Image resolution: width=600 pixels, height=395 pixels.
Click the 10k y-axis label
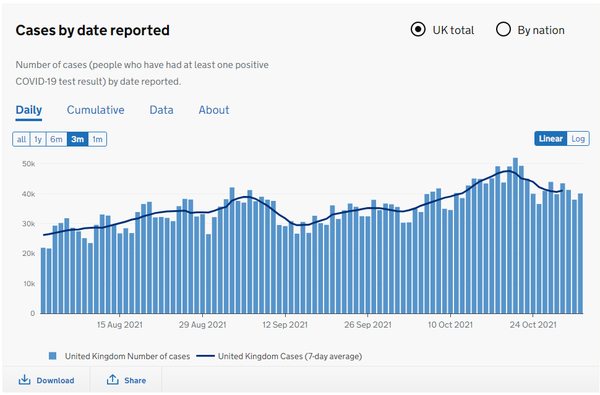(29, 284)
